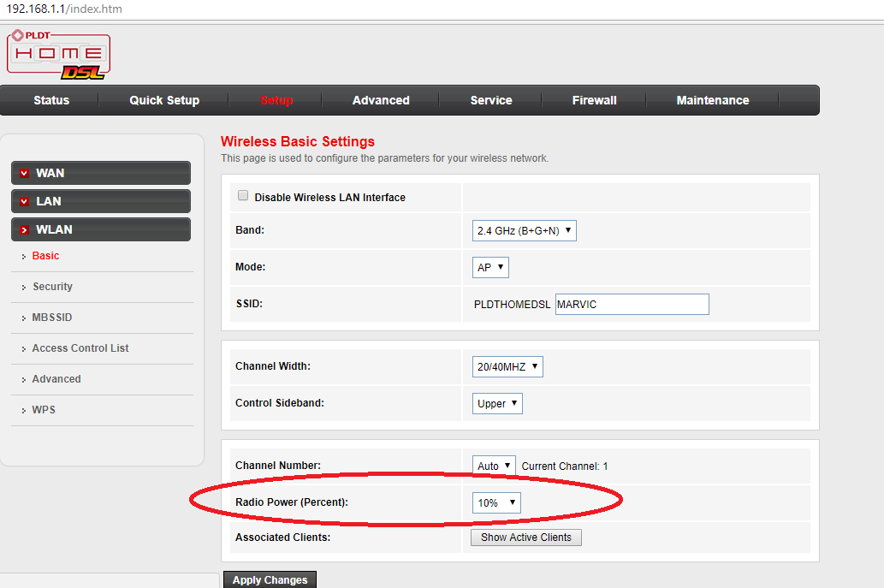Open the Advanced top menu
This screenshot has width=884, height=588.
coord(381,100)
